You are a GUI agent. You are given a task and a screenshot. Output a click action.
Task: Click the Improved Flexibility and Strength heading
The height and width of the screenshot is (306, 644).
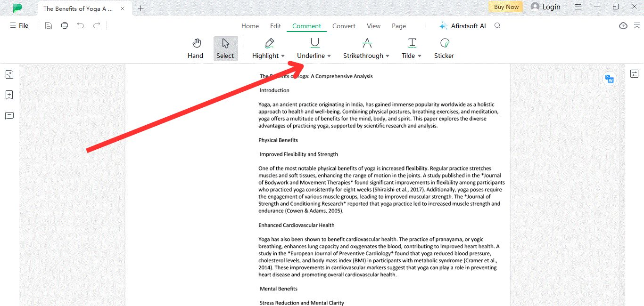pyautogui.click(x=299, y=154)
